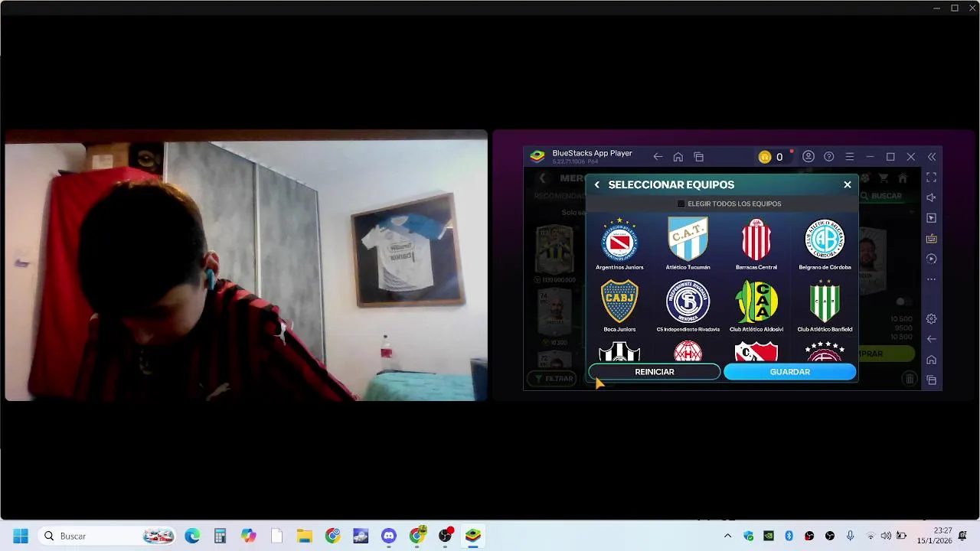Screen dimensions: 980x551
Task: Click the sidebar back arrow in BlueStacks
Action: pyautogui.click(x=931, y=339)
